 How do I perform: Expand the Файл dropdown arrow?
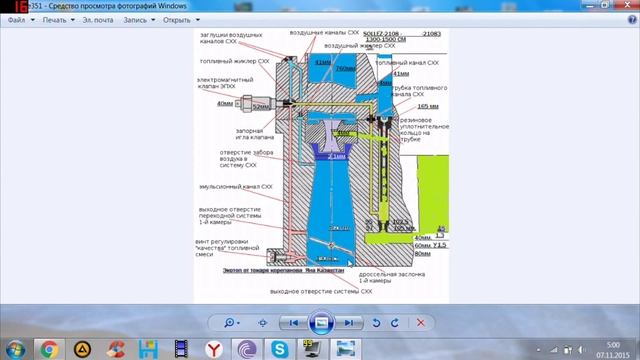click(x=32, y=20)
